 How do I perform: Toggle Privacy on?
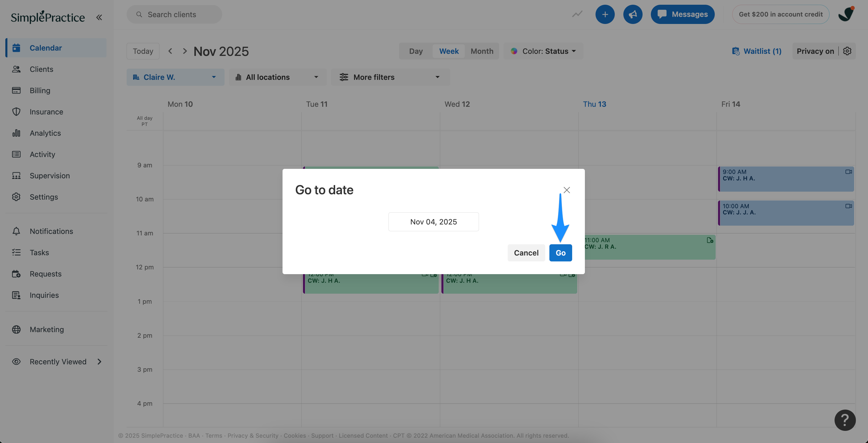point(815,51)
